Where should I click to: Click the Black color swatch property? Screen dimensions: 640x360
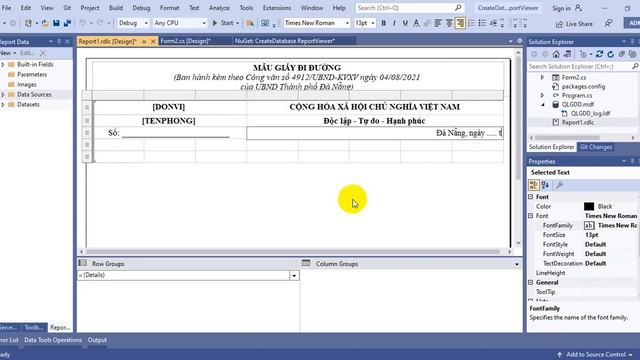tap(589, 207)
